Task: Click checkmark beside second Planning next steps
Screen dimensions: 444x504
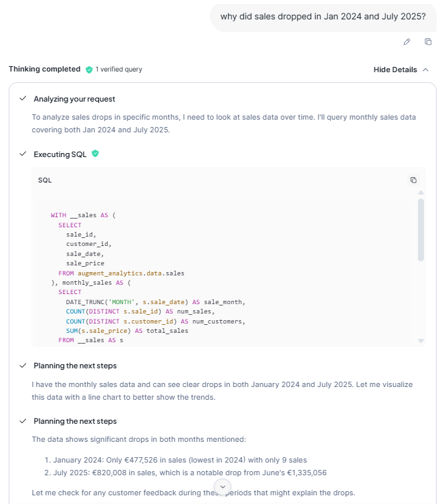Action: tap(23, 421)
